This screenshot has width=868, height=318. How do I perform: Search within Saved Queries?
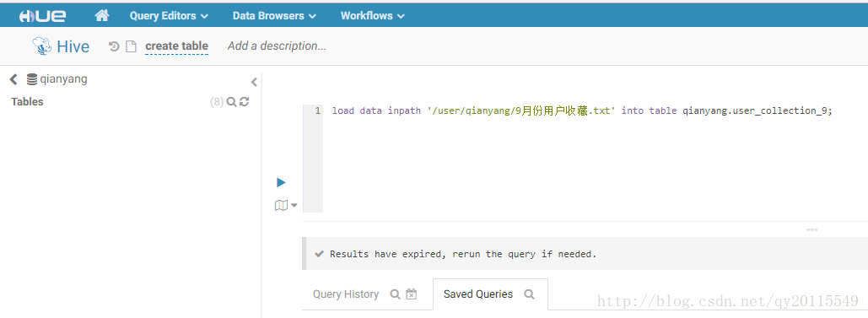pos(529,294)
